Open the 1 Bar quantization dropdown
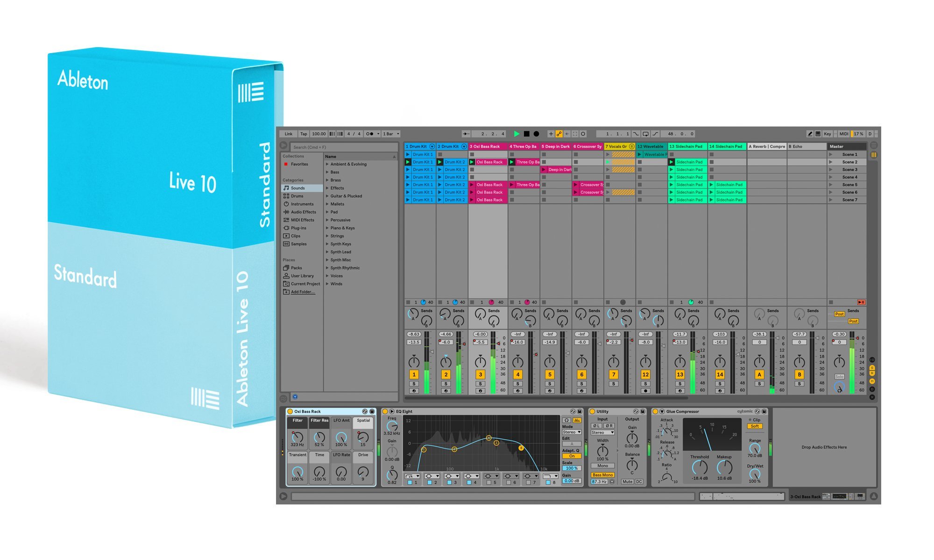This screenshot has width=934, height=560. tap(388, 134)
